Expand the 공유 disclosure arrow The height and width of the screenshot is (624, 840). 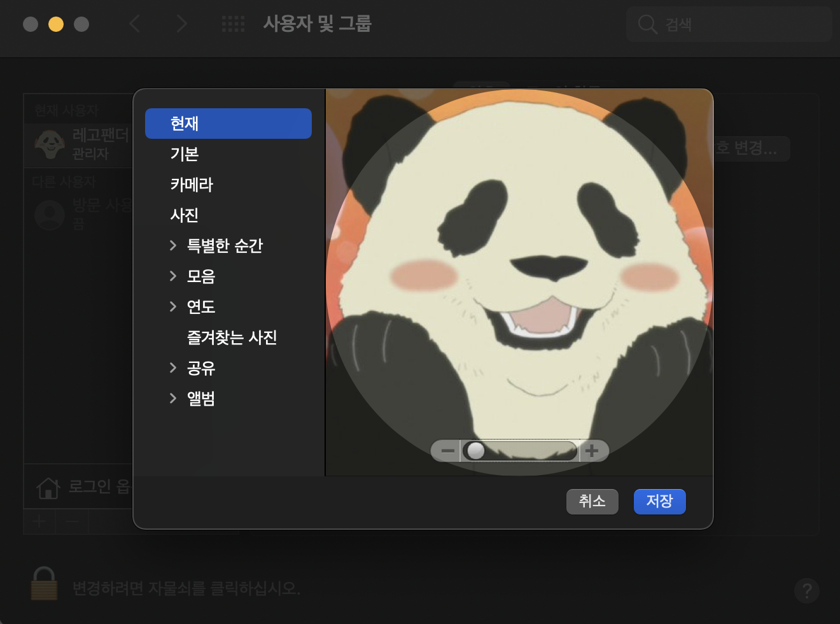pyautogui.click(x=173, y=367)
